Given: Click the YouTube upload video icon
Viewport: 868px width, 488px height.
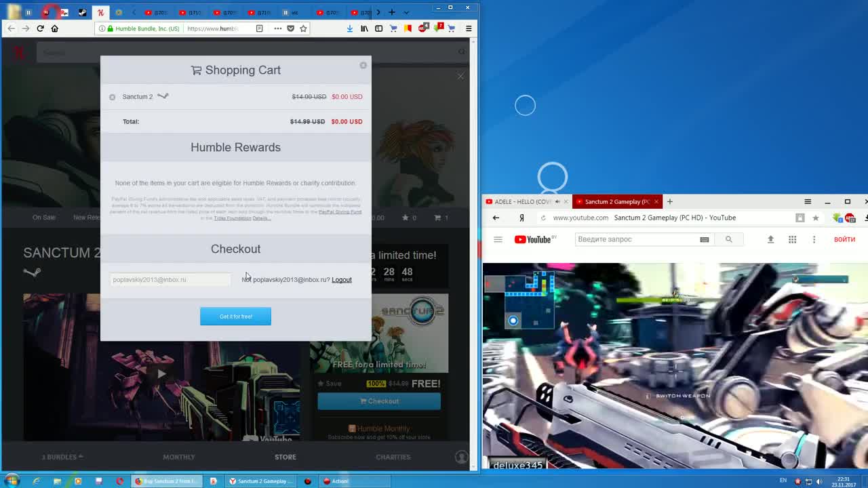Looking at the screenshot, I should click(770, 239).
